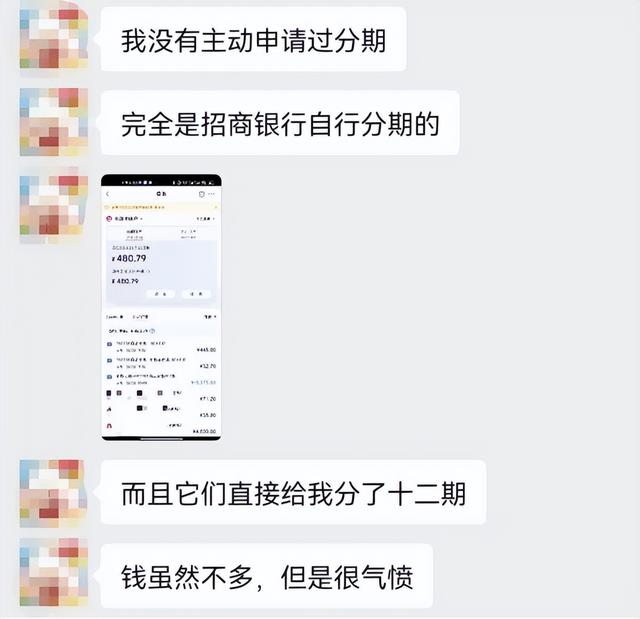Open the sender avatar beside "而且它们直接给我分了十二期"
Image resolution: width=640 pixels, height=619 pixels.
tap(54, 493)
